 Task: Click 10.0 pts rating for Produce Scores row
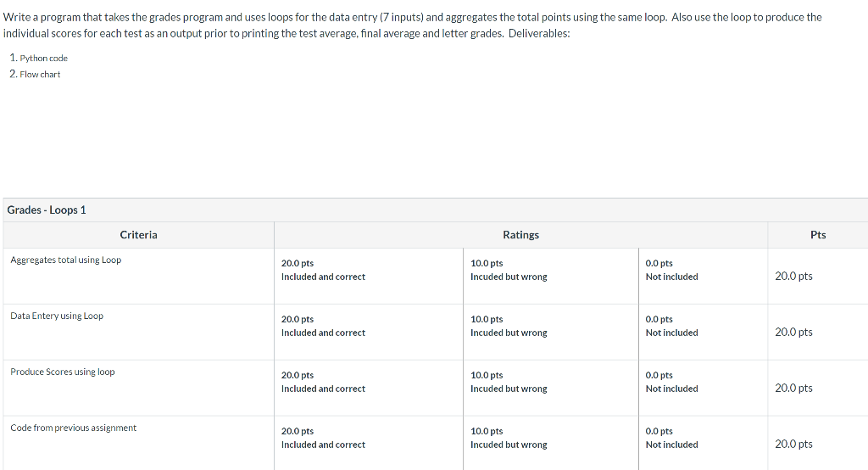click(x=487, y=375)
